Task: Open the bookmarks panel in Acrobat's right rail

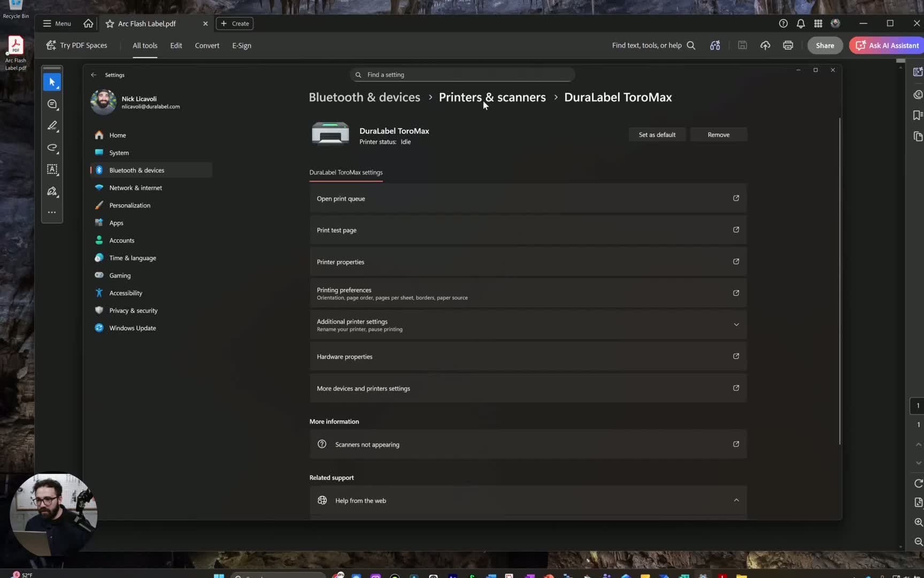Action: point(918,115)
